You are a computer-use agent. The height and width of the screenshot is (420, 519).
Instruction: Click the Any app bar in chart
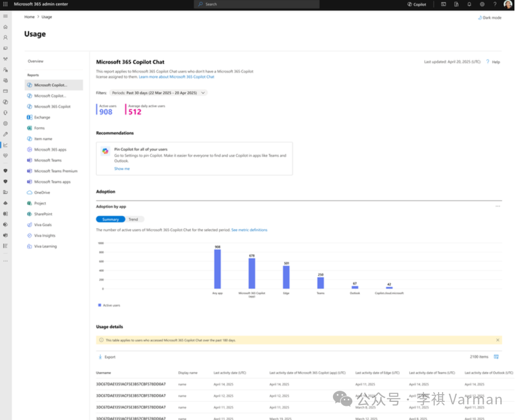tap(217, 269)
